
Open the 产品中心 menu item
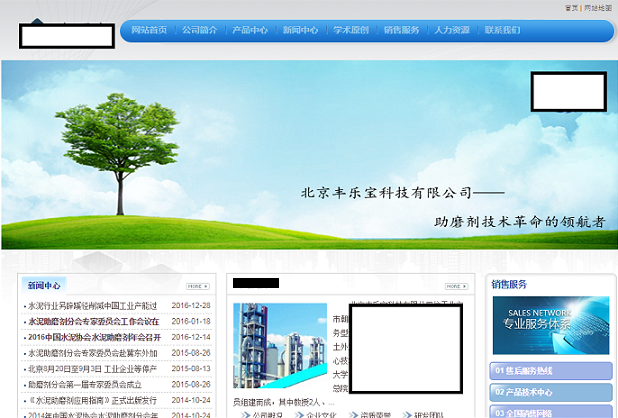point(250,30)
